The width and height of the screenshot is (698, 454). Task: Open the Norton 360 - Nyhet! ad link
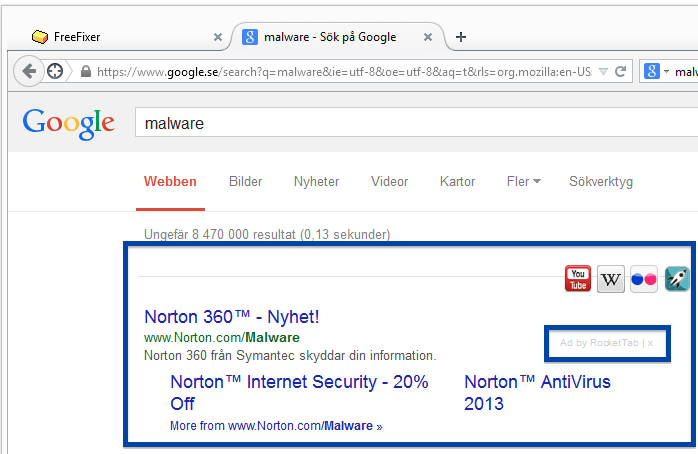(x=232, y=317)
